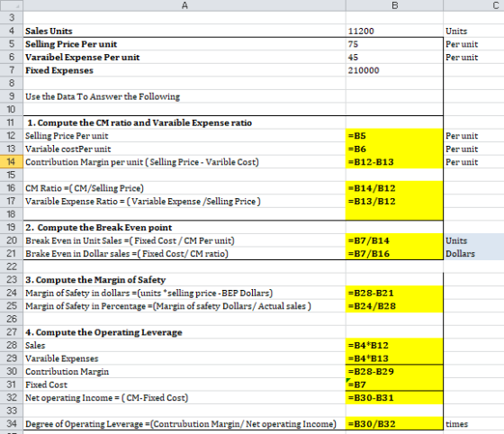Click Fixed Expenses label cell
This screenshot has height=434, width=504.
coord(184,70)
